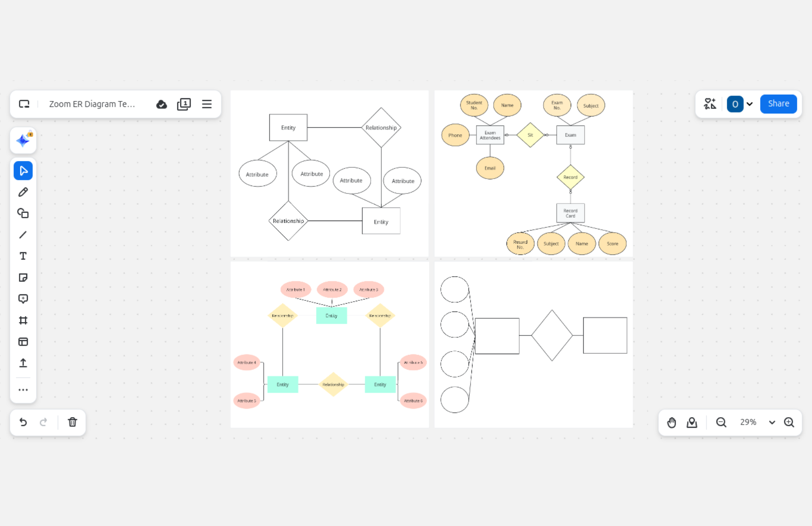This screenshot has width=812, height=526.
Task: Undo the last action
Action: [x=23, y=422]
